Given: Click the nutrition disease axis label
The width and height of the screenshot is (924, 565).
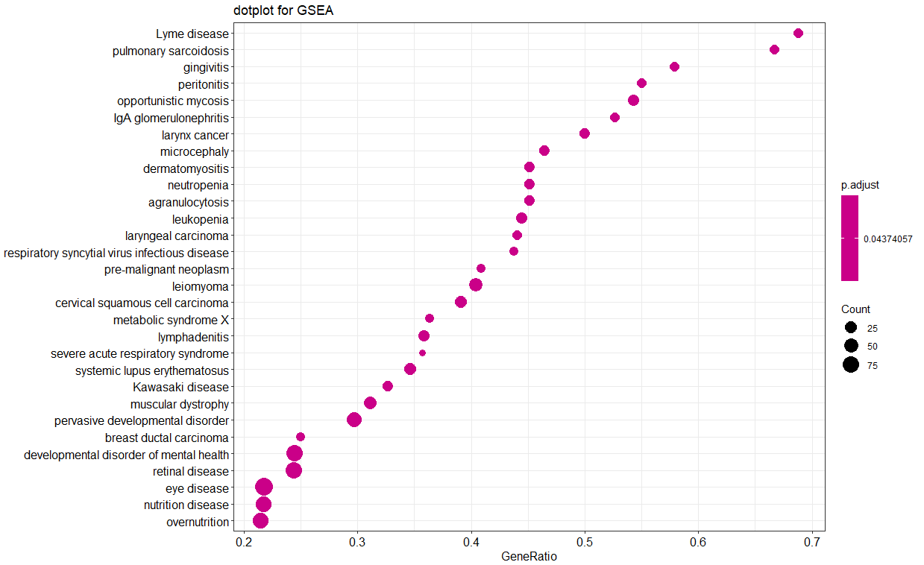Looking at the screenshot, I should coord(188,505).
